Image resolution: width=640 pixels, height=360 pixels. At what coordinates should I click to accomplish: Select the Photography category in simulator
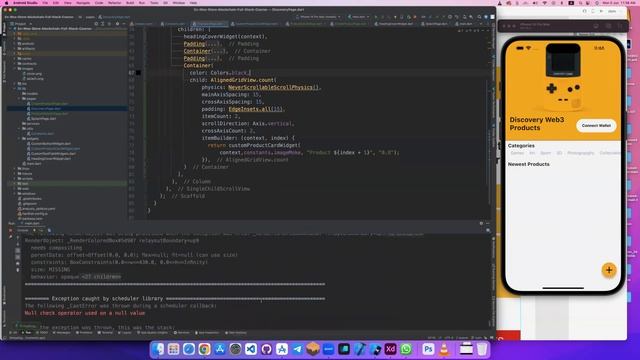click(580, 153)
